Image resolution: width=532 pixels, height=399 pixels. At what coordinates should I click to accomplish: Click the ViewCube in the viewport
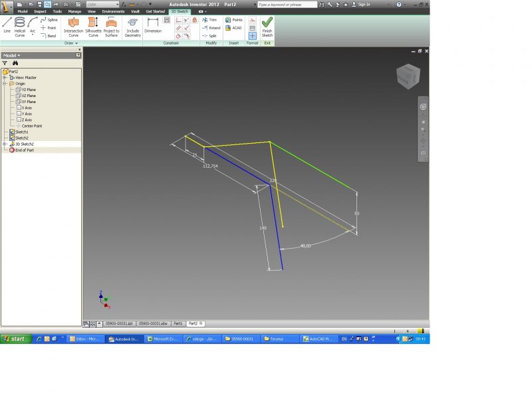click(408, 76)
